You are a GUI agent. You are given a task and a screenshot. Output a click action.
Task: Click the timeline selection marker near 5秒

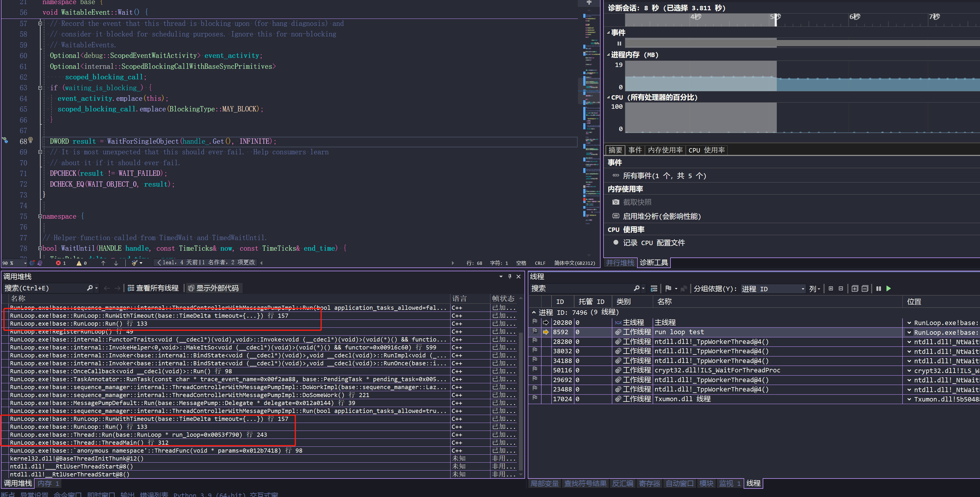(x=776, y=20)
